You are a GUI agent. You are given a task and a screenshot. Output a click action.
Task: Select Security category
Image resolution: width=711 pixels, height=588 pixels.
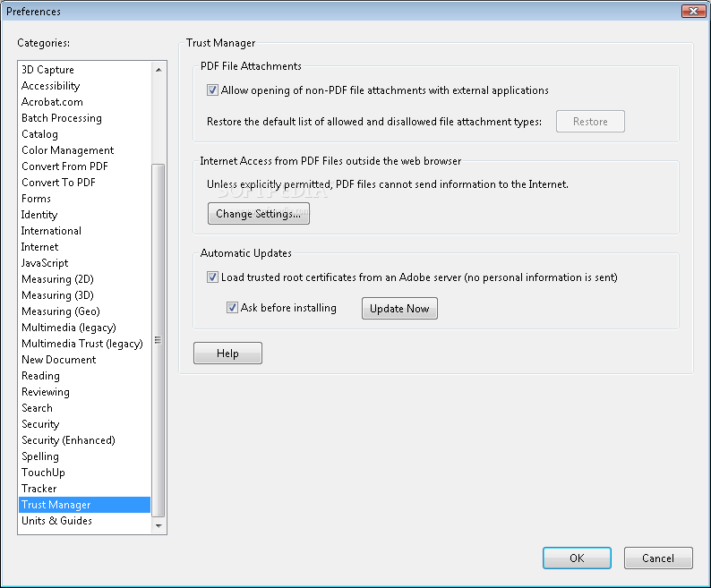pos(84,424)
